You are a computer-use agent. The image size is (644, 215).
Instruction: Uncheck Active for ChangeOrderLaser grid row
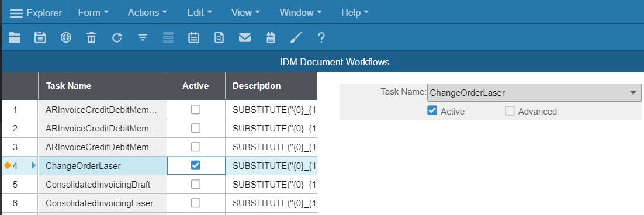tap(196, 165)
